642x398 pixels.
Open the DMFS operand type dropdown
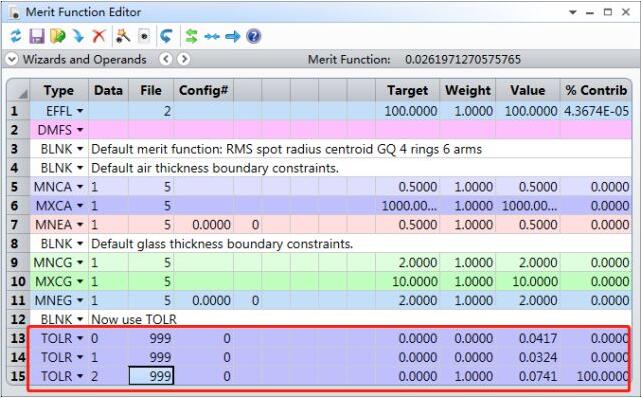(80, 130)
